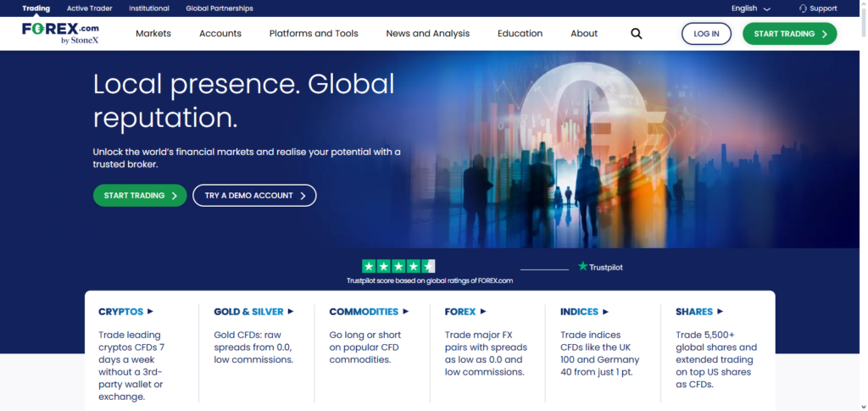
Task: Click the arrow next to SHARES
Action: tap(721, 312)
